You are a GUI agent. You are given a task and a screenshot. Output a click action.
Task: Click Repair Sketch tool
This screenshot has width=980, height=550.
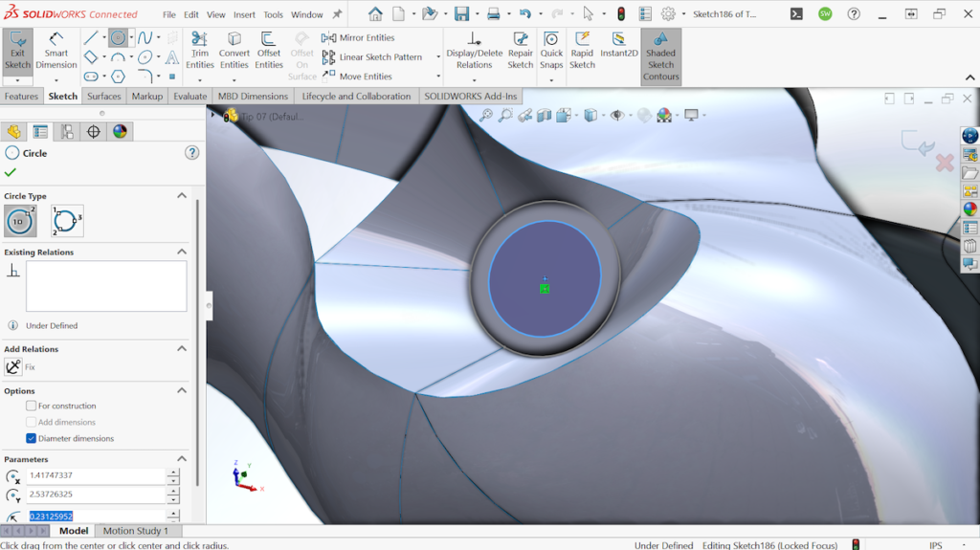520,50
